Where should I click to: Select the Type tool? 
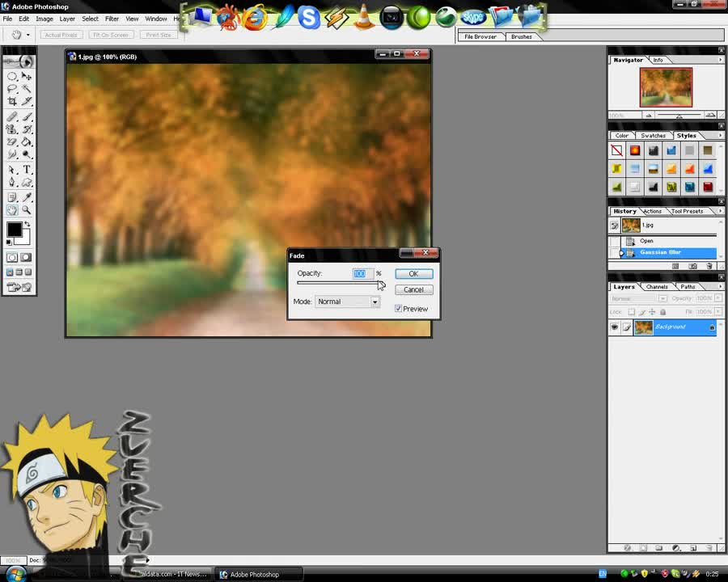tap(27, 170)
